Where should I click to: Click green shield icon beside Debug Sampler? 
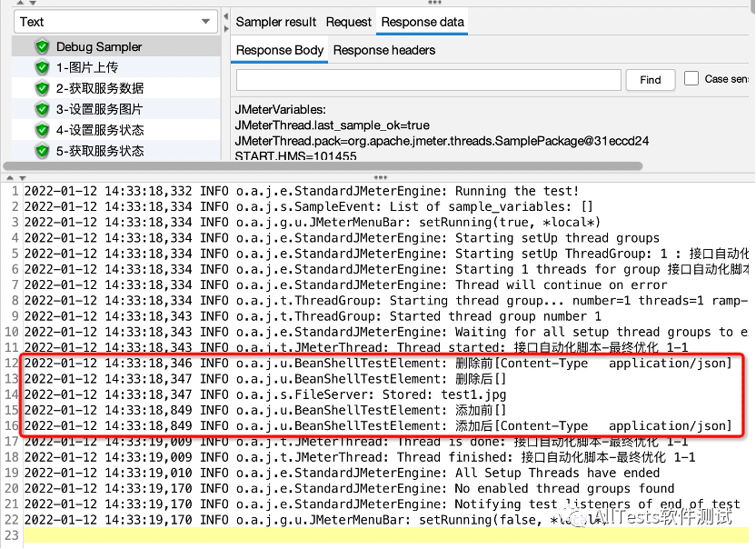(x=43, y=46)
